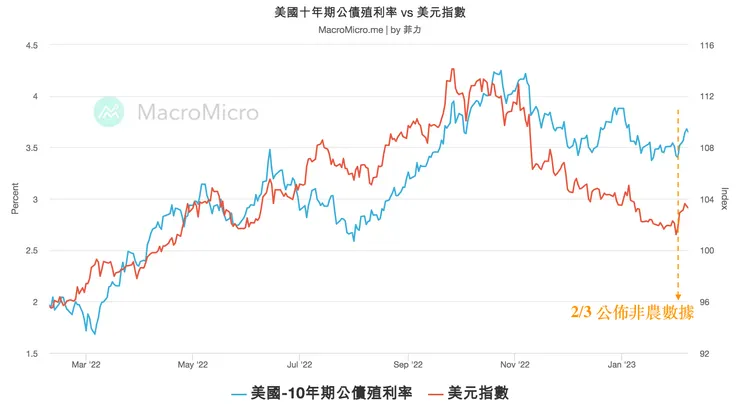The height and width of the screenshot is (416, 740).
Task: Click the 116 tick on the right axis
Action: [x=708, y=46]
